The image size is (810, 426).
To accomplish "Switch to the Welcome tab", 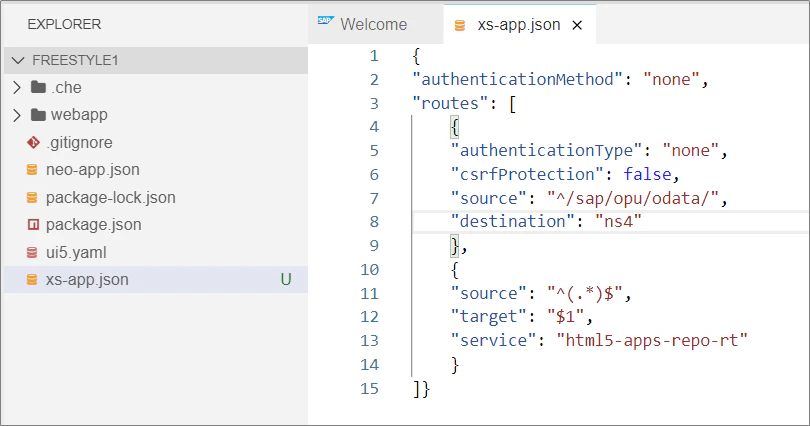I will point(375,24).
